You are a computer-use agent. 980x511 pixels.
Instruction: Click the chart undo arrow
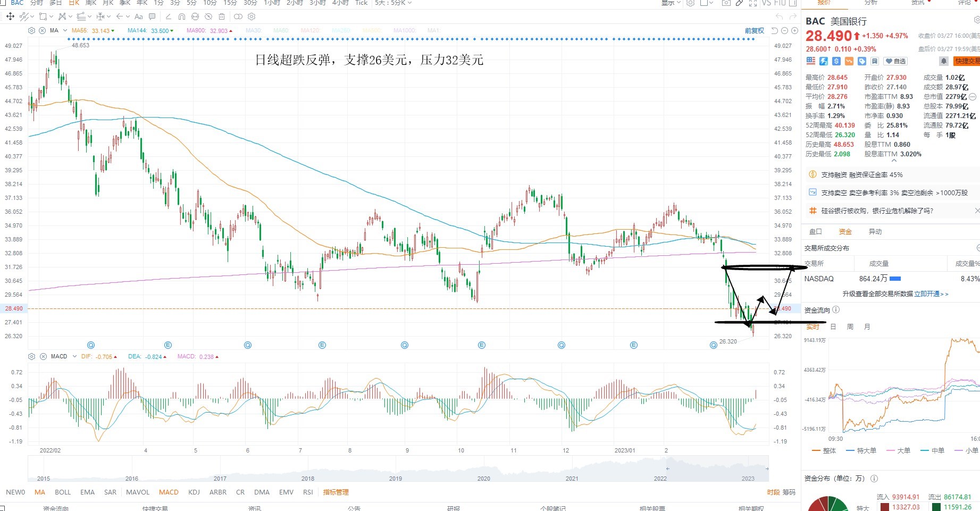780,16
